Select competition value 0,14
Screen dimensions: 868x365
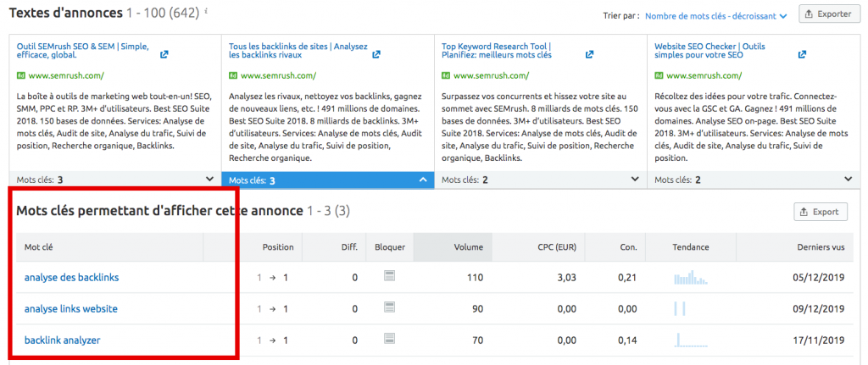[x=628, y=340]
